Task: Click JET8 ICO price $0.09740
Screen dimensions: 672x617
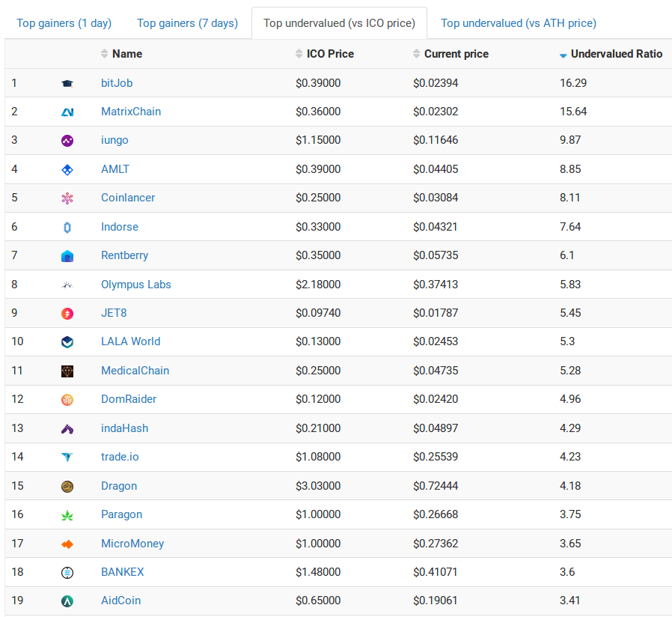Action: (318, 312)
